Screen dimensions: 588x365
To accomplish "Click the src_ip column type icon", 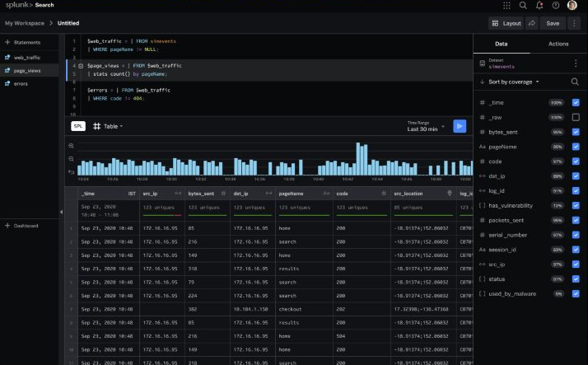I will [178, 193].
